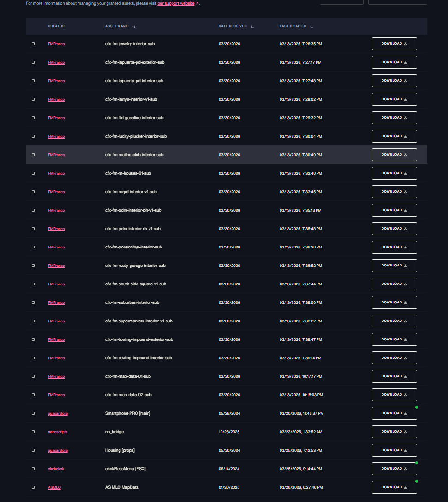Download Smartphone PRO [main] asset

pyautogui.click(x=394, y=413)
